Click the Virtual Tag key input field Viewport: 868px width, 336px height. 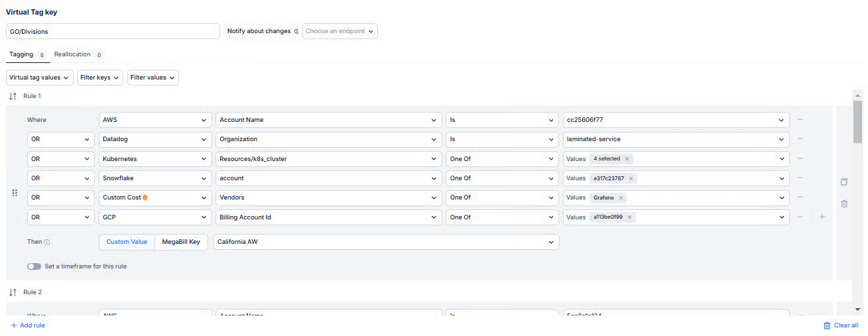[113, 31]
